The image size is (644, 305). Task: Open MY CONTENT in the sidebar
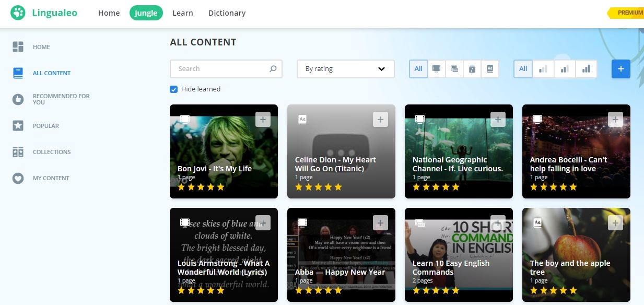click(x=51, y=178)
